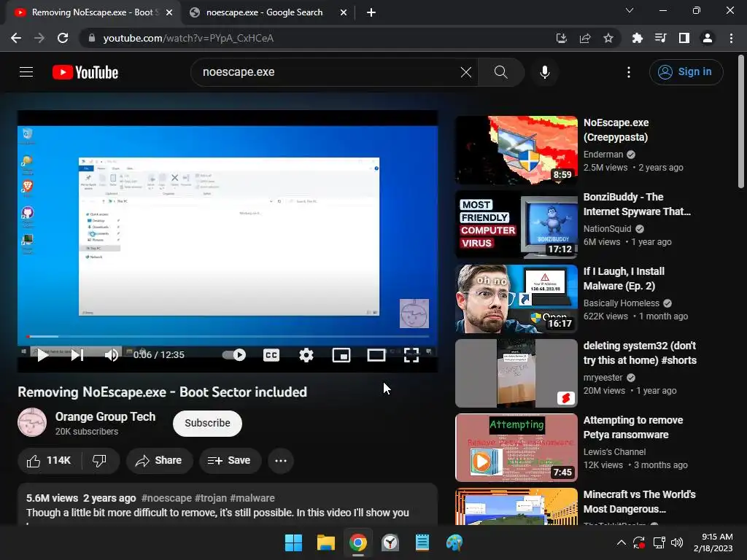Open Orange Group Tech channel avatar
747x560 pixels.
pos(32,422)
